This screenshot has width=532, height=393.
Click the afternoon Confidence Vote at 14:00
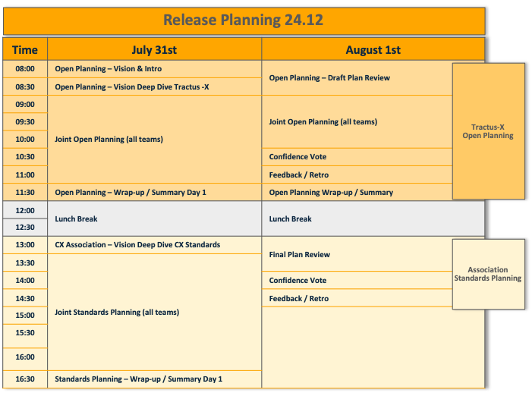click(x=357, y=281)
